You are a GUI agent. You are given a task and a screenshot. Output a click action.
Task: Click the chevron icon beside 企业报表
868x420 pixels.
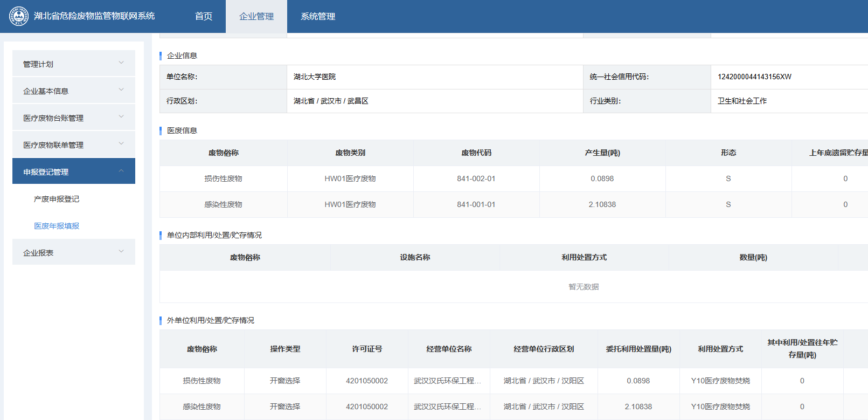[x=121, y=252]
